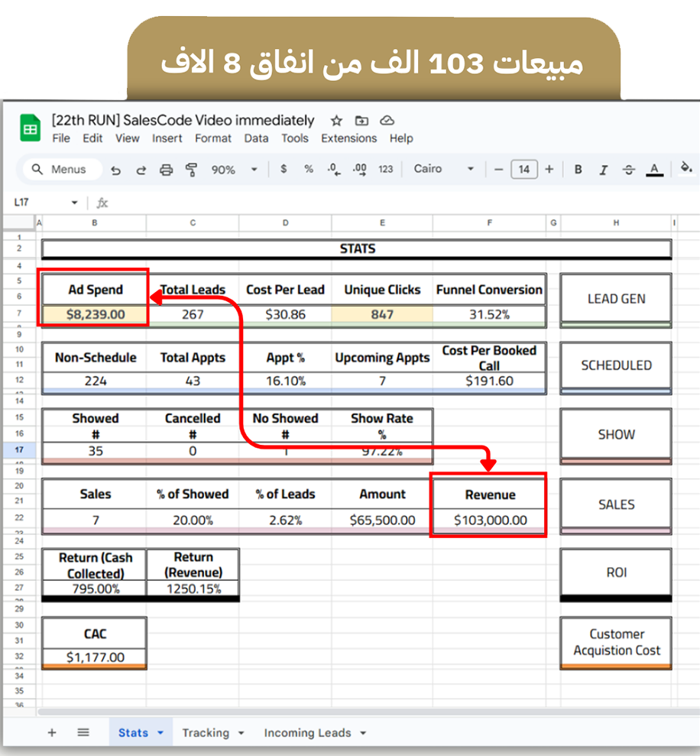Print the spreadsheet with the printer icon
The height and width of the screenshot is (756, 700).
pos(166,170)
